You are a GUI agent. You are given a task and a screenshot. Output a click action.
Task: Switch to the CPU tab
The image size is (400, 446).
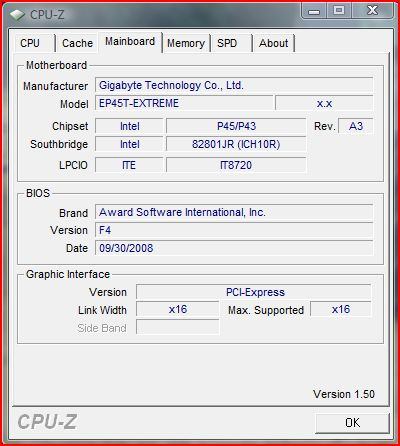click(34, 43)
